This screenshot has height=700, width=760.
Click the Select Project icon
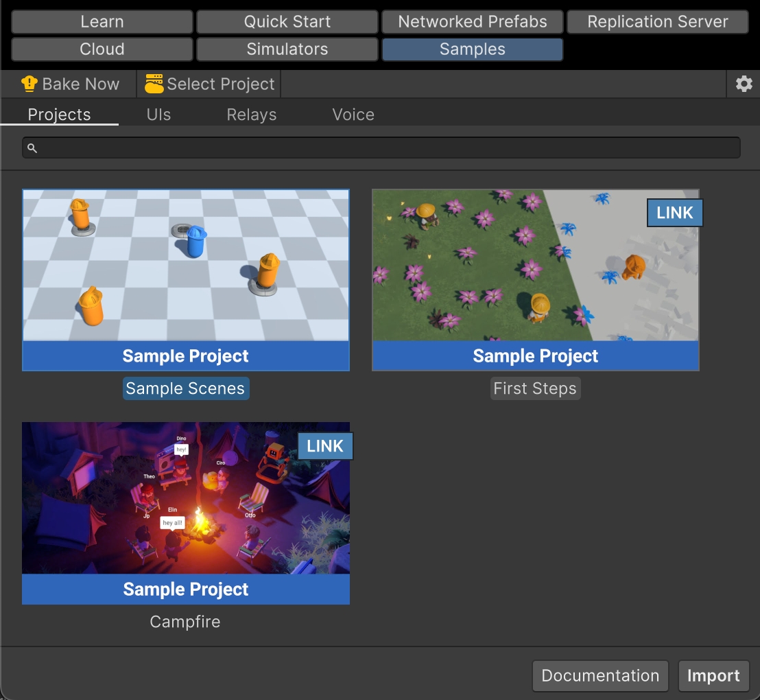tap(154, 84)
